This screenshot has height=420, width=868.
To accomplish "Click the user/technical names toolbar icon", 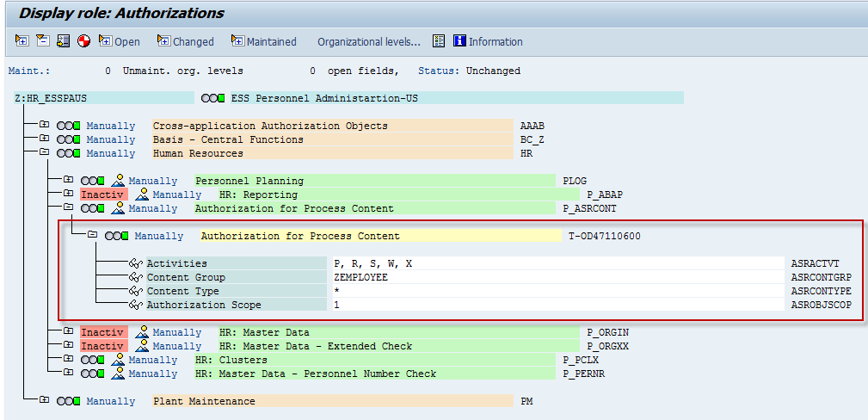I will click(x=63, y=41).
